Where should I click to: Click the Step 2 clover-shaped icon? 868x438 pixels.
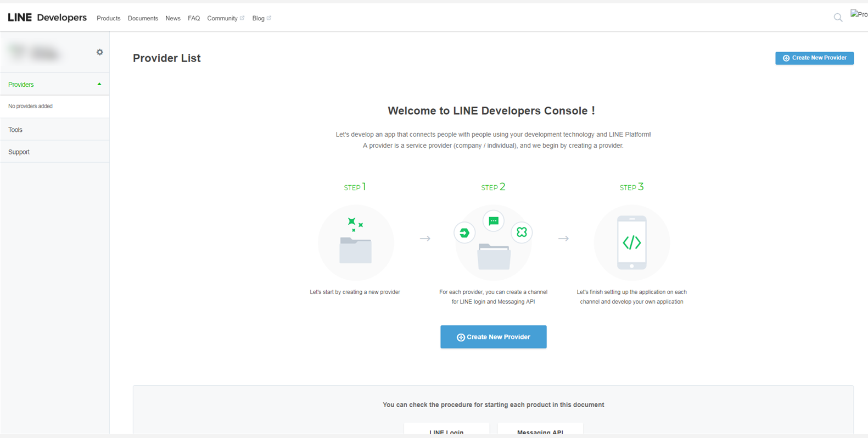tap(522, 232)
